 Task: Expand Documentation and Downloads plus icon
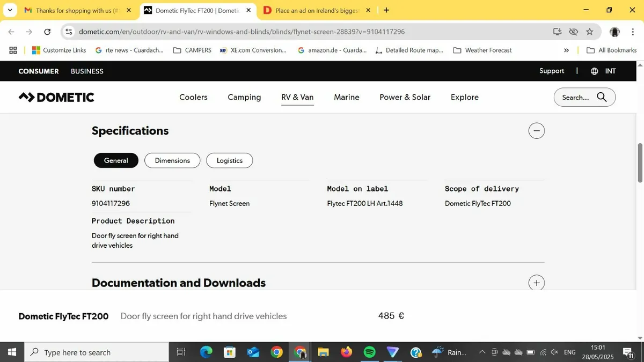536,283
